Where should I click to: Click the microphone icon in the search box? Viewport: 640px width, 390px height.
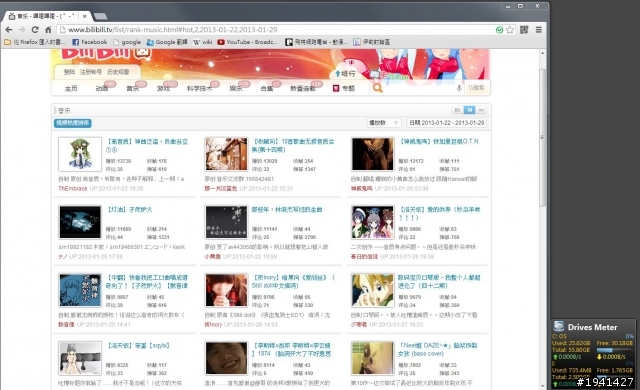click(x=459, y=88)
